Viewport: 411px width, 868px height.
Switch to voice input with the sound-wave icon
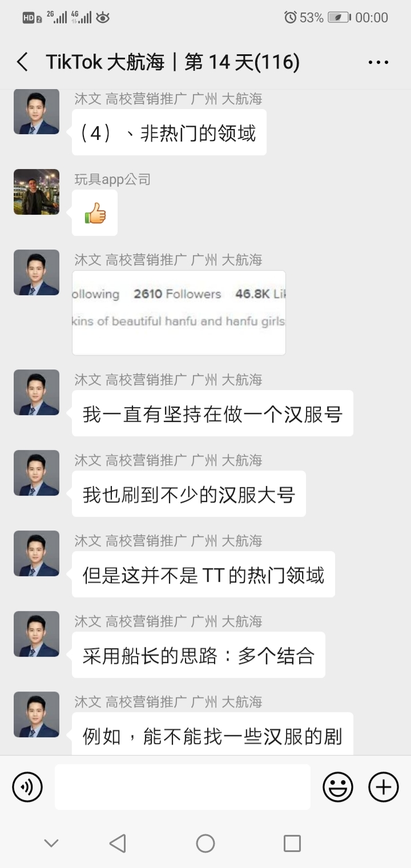(27, 787)
